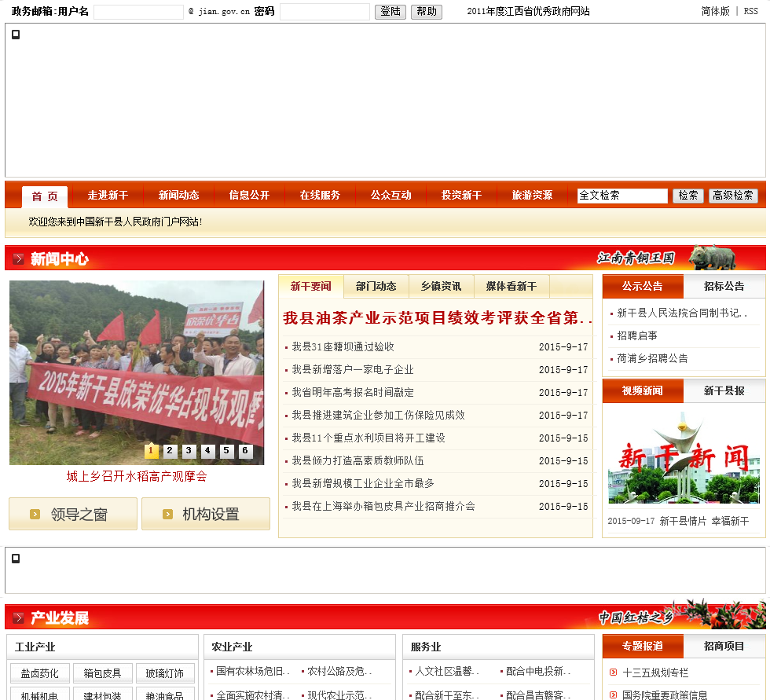Open the 走进新干 menu item
The image size is (770, 700).
pos(108,196)
